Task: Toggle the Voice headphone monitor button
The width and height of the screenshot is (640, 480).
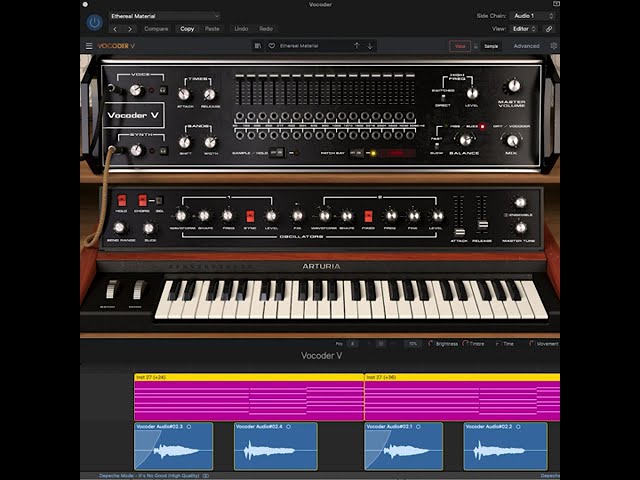Action: click(x=163, y=90)
